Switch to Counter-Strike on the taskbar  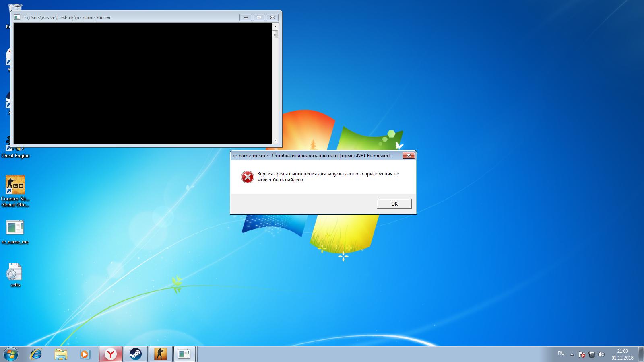[161, 354]
